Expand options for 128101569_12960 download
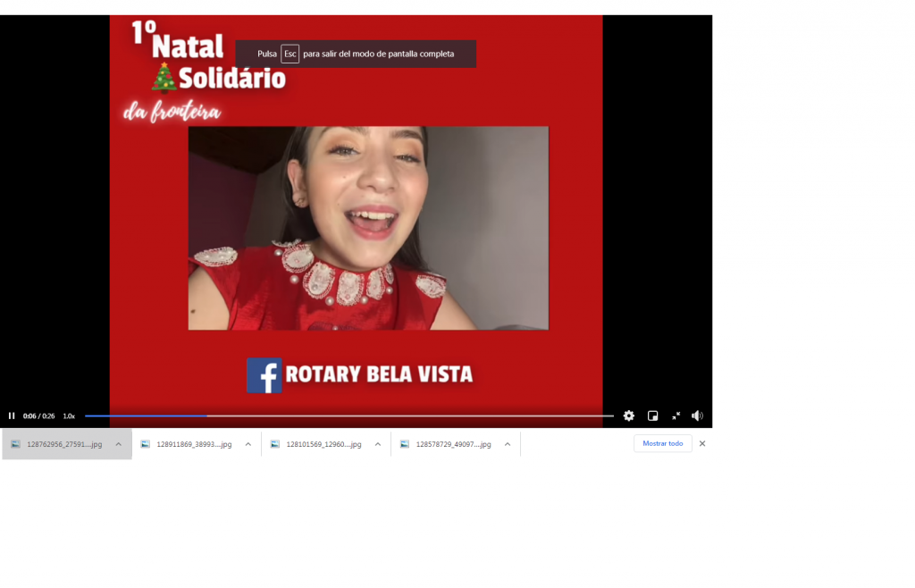Viewport: 915px width, 588px height. click(377, 444)
